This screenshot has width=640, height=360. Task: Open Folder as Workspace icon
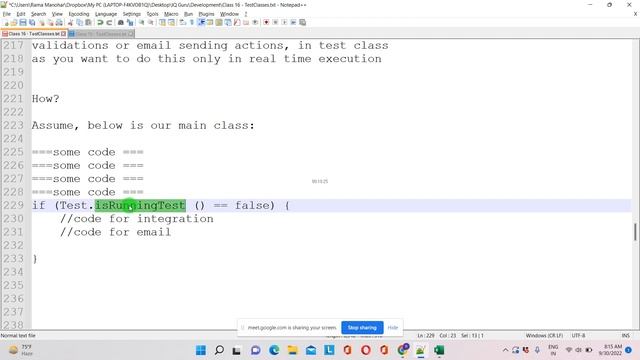246,22
